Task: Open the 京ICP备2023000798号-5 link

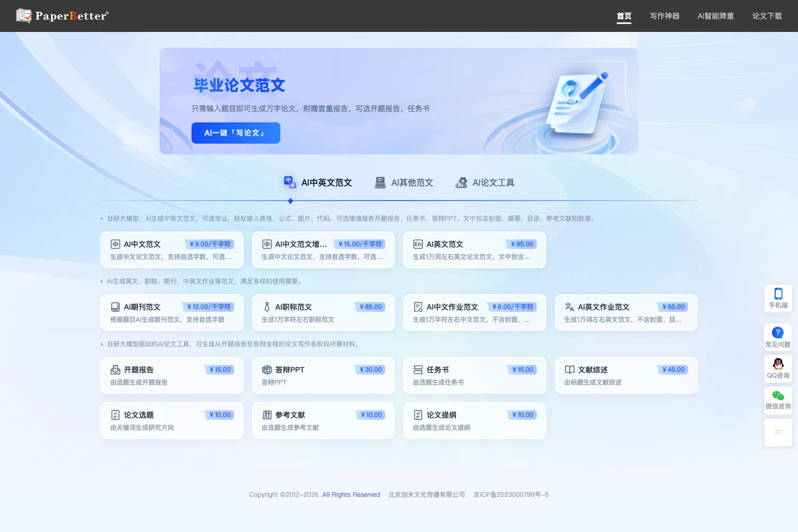Action: [x=511, y=495]
